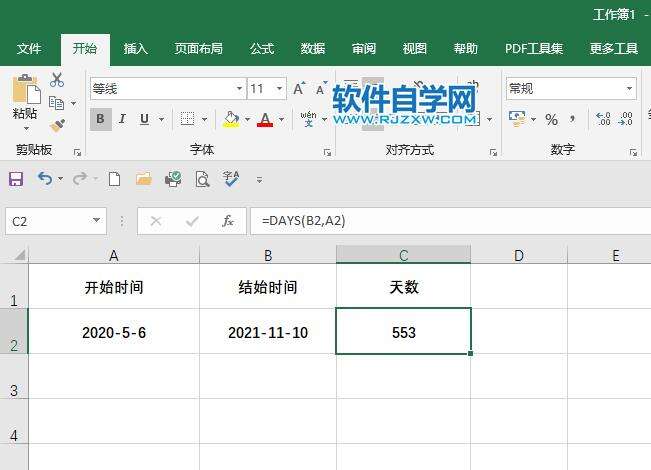Open Name Box dropdown arrow
Screen dimensions: 651x470
click(96, 220)
